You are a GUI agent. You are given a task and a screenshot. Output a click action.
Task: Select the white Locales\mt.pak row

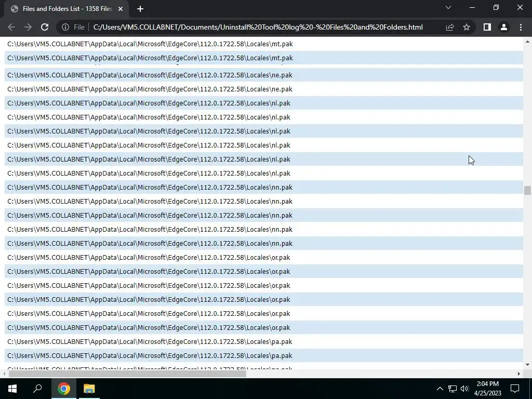tap(263, 44)
